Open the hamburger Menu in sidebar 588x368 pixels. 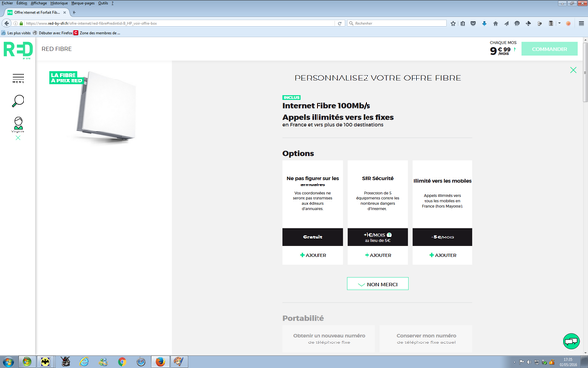click(x=18, y=79)
